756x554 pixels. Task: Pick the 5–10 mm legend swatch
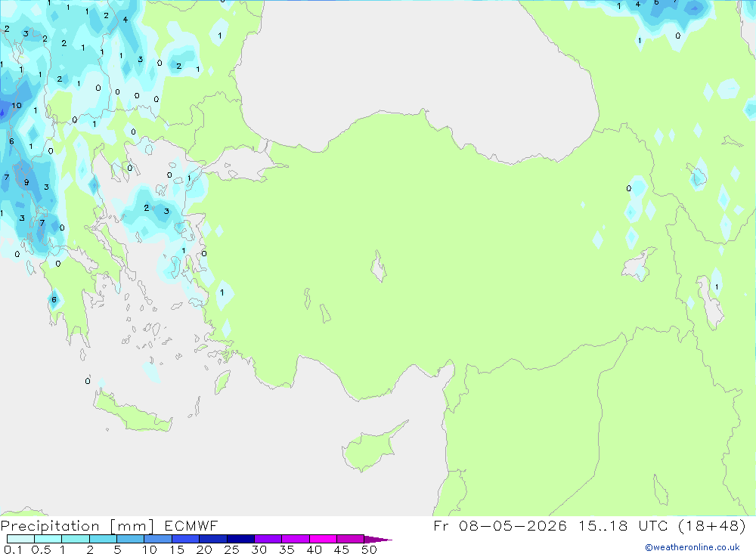[130, 539]
